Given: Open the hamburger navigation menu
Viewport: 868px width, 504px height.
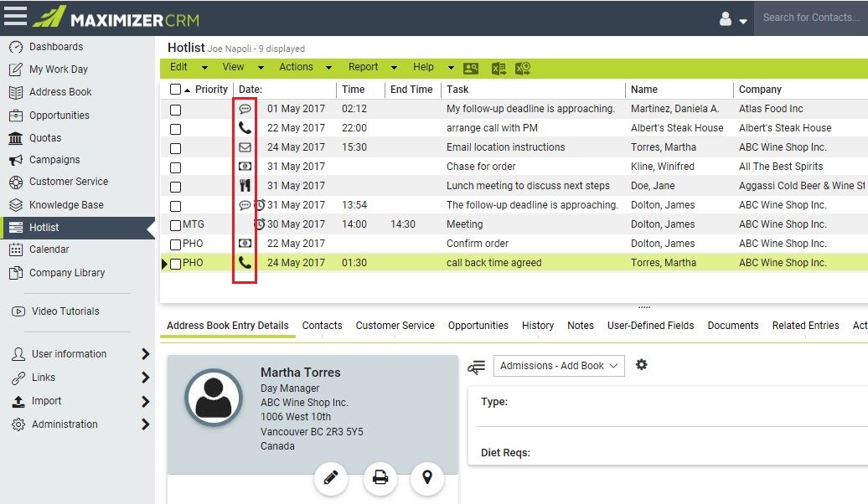Looking at the screenshot, I should (x=15, y=16).
